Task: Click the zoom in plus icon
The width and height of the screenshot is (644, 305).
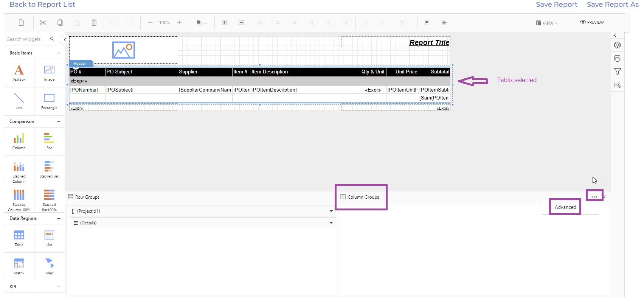Action: [179, 23]
